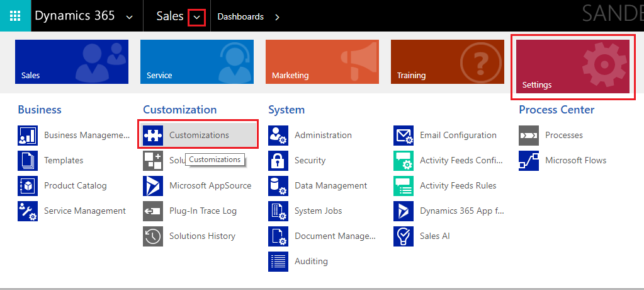Click the Sales AI lightbulb icon
Image resolution: width=644 pixels, height=290 pixels.
[404, 236]
